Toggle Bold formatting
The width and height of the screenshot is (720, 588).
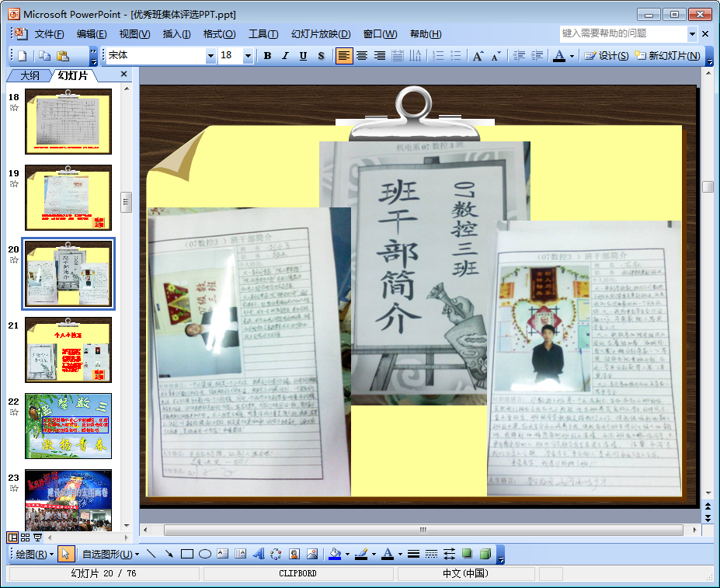267,56
